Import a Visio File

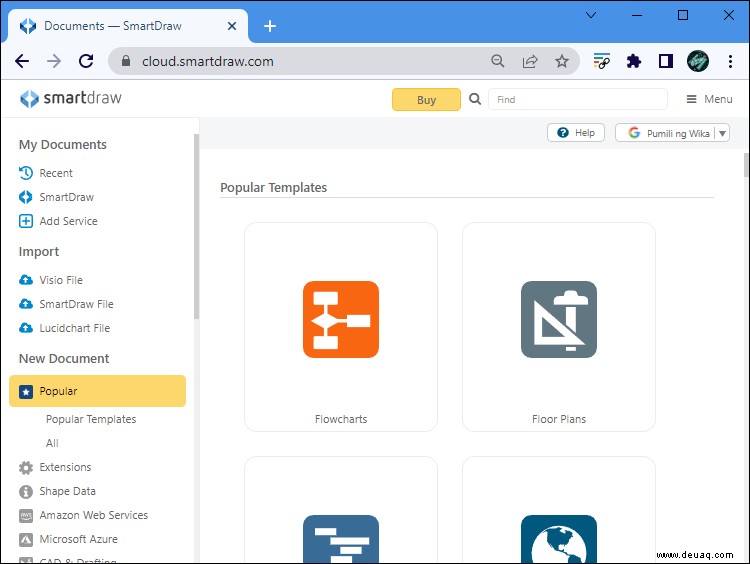[51, 280]
